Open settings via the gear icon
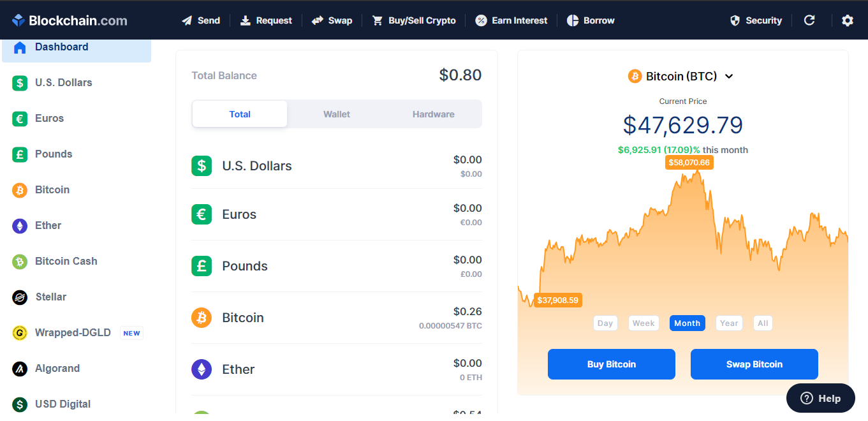The width and height of the screenshot is (868, 421). pyautogui.click(x=847, y=20)
